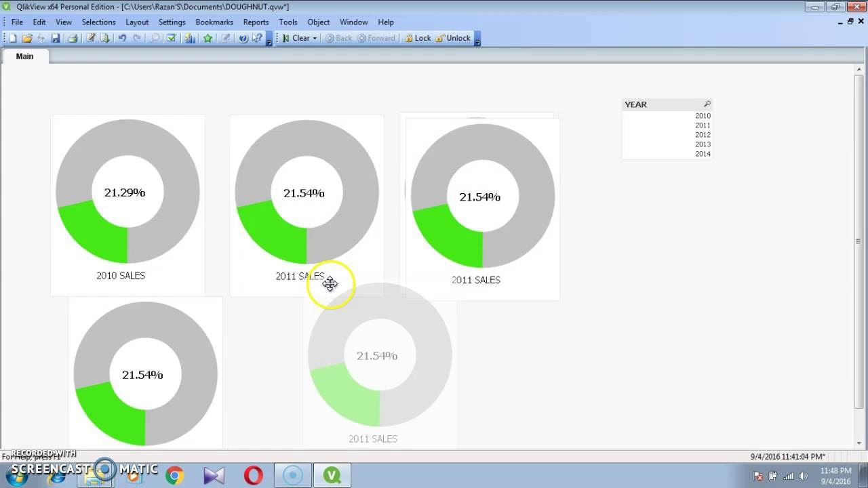Click the Undo arrow icon
Viewport: 868px width, 488px height.
(122, 39)
